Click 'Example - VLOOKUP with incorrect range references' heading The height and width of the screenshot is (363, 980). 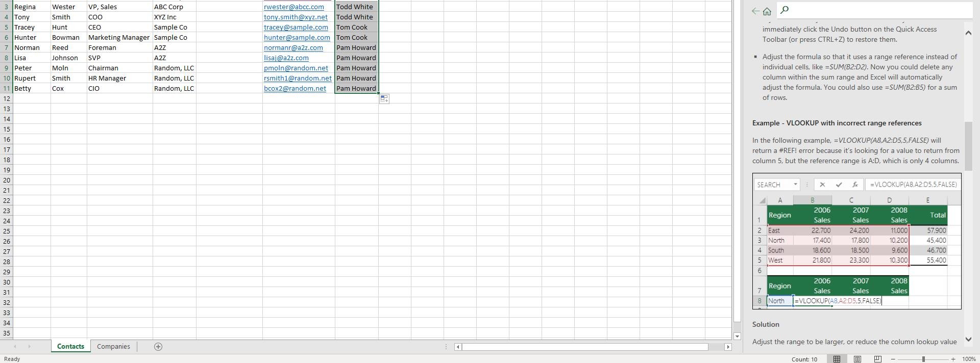click(837, 123)
